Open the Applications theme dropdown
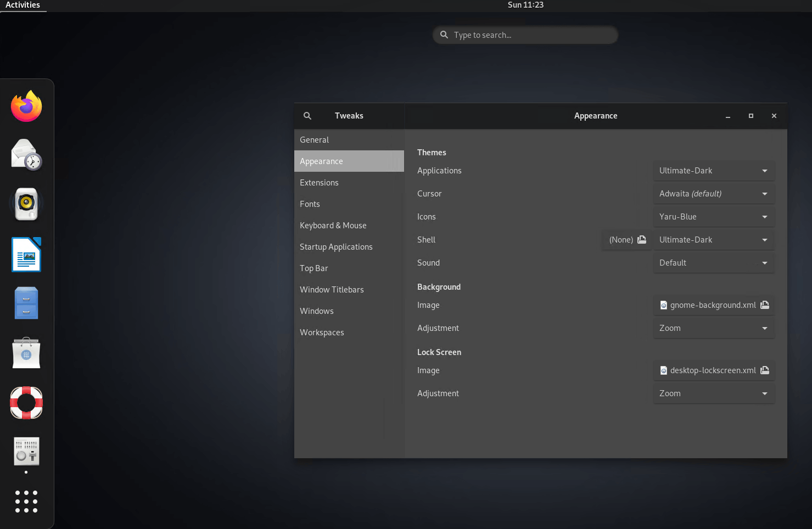812x529 pixels. tap(714, 171)
